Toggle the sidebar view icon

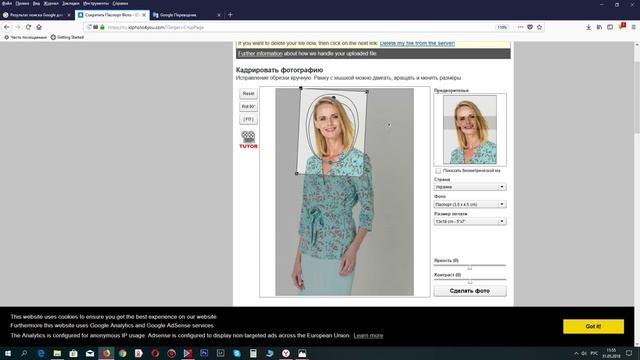tap(610, 27)
